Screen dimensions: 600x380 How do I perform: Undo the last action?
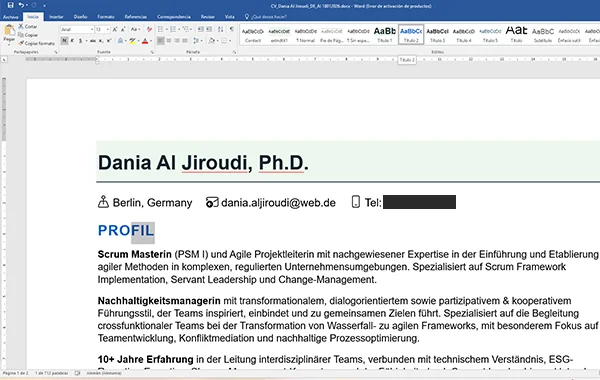21,5
